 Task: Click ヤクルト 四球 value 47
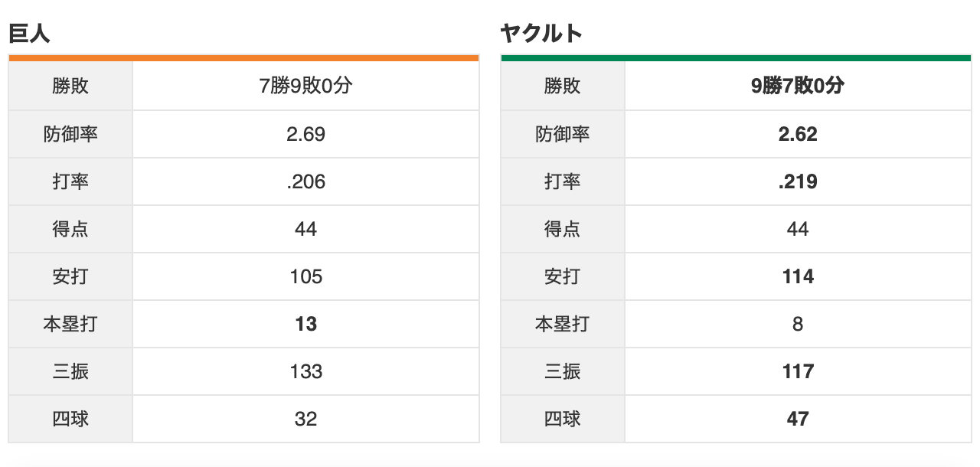[798, 420]
